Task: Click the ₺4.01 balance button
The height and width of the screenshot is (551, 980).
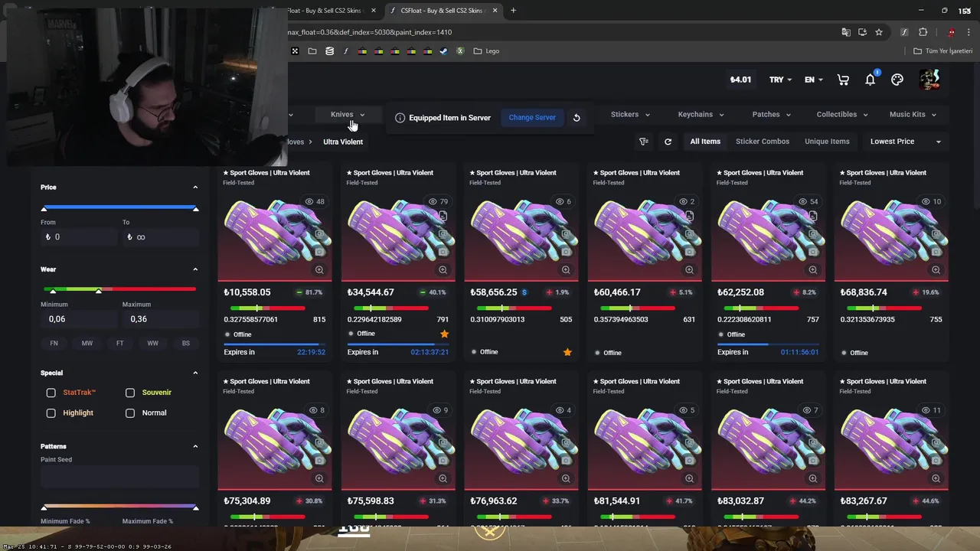Action: (740, 80)
